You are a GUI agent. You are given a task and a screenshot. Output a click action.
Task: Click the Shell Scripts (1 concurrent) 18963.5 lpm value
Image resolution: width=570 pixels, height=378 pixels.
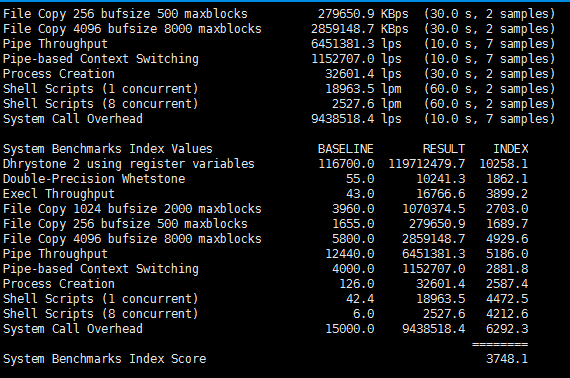pos(364,89)
